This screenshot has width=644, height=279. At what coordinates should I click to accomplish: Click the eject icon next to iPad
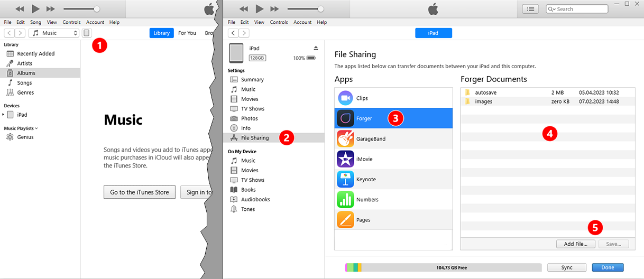pyautogui.click(x=316, y=48)
